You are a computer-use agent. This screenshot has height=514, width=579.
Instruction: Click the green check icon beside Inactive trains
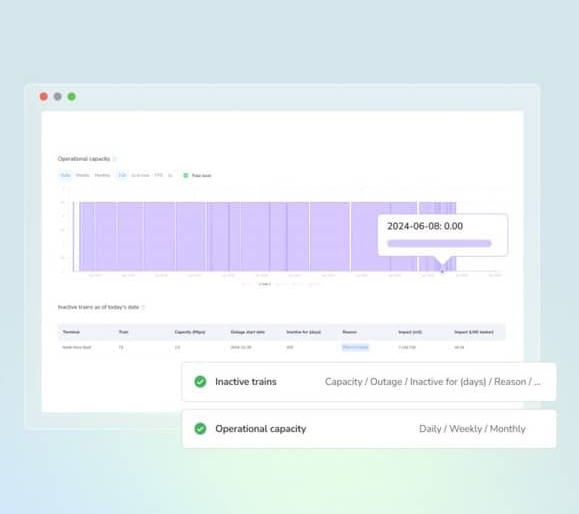tap(200, 381)
